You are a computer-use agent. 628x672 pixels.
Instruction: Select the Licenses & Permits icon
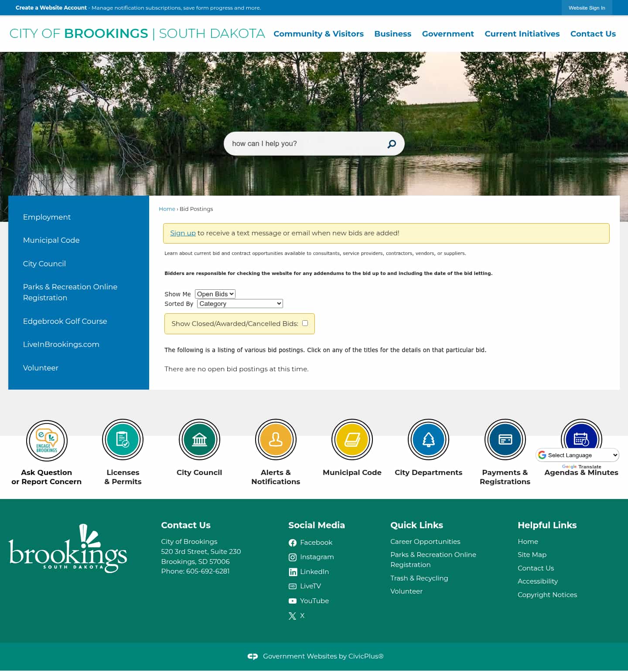[123, 440]
